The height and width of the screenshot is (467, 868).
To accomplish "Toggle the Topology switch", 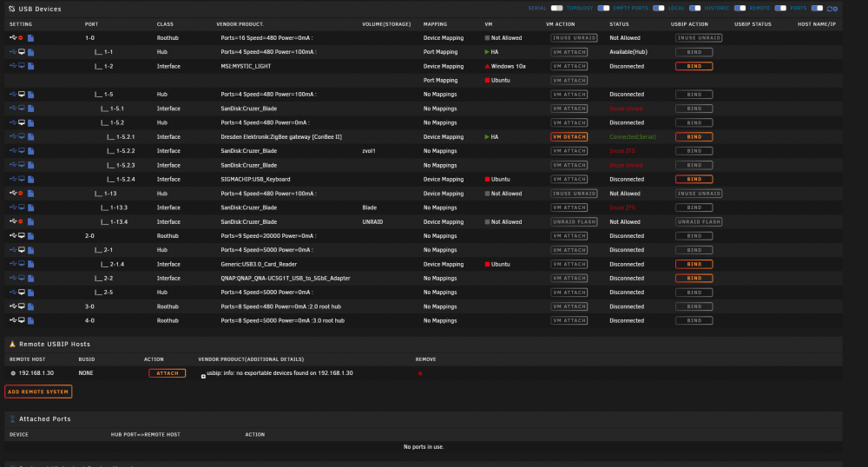I will pyautogui.click(x=603, y=9).
